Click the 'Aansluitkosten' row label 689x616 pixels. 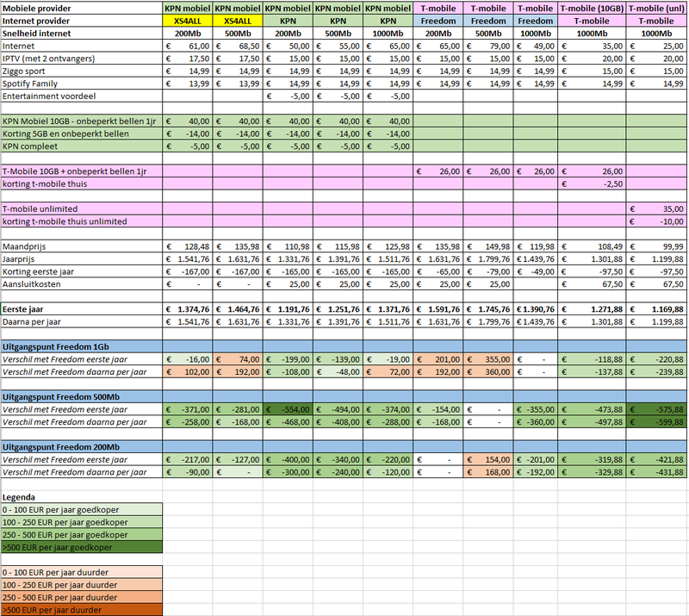tap(82, 284)
